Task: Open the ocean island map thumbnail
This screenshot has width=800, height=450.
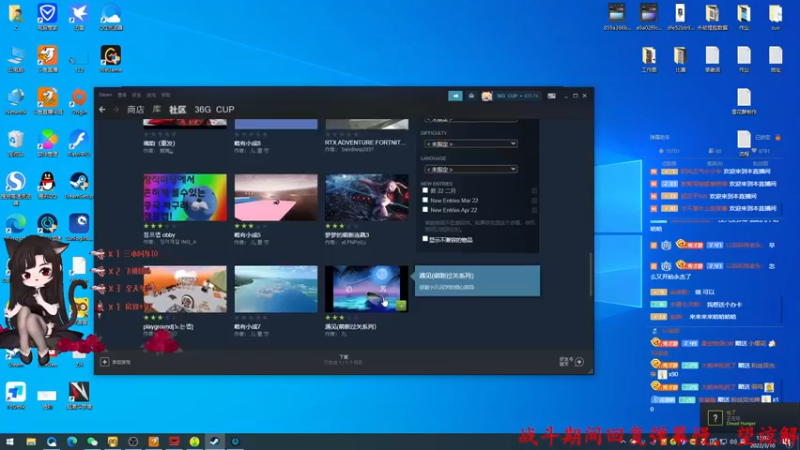Action: (276, 289)
